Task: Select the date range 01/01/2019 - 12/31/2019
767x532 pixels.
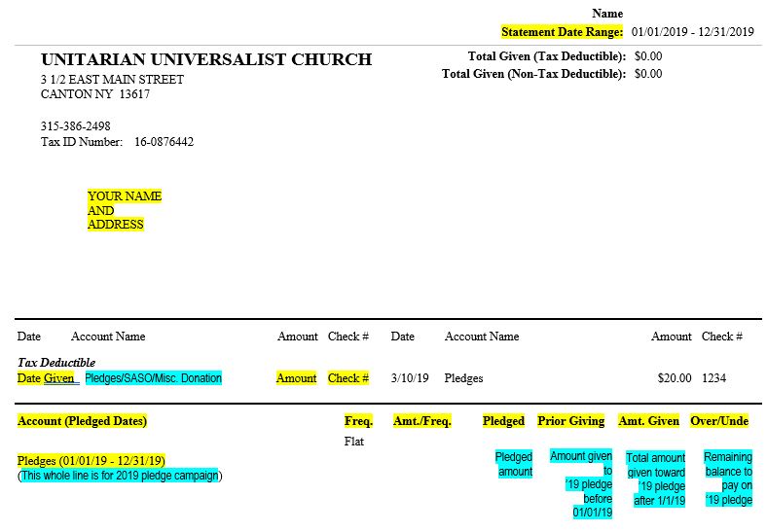Action: [x=693, y=32]
